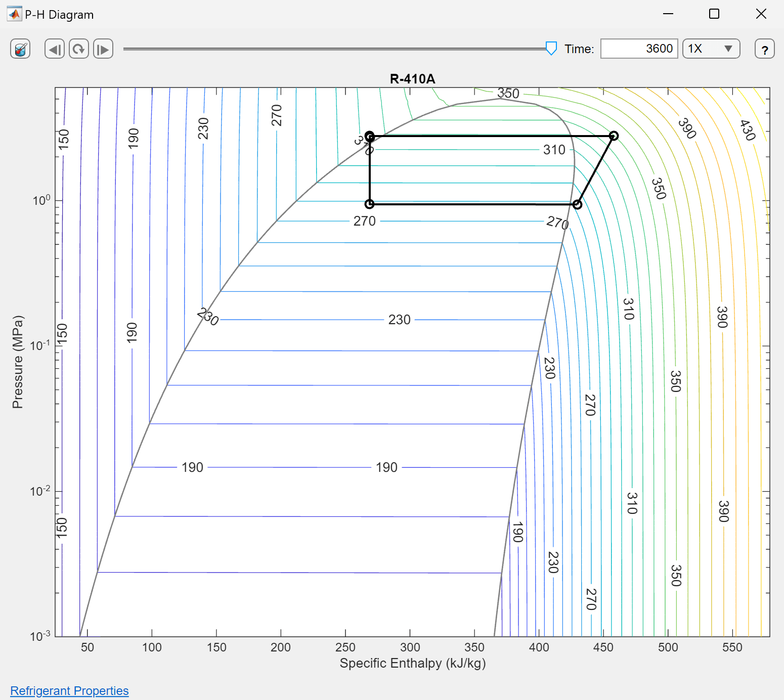Open help with the question mark button

coord(764,50)
